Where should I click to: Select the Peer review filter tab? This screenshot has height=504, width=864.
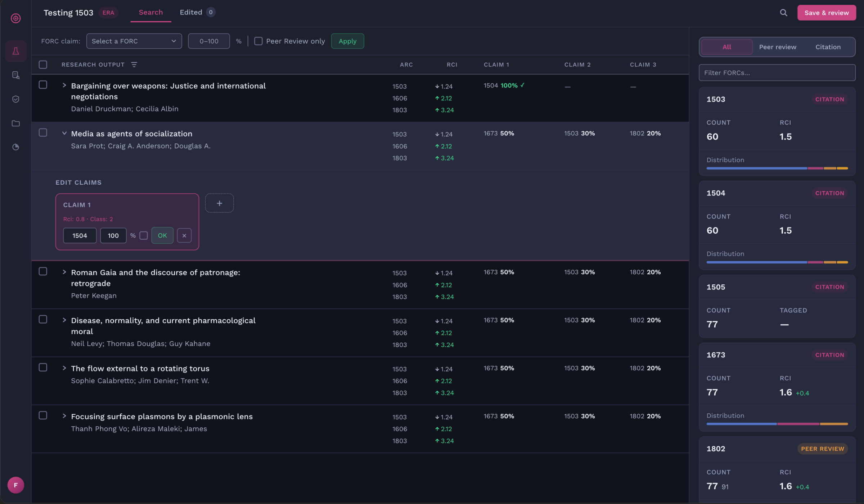coord(777,47)
